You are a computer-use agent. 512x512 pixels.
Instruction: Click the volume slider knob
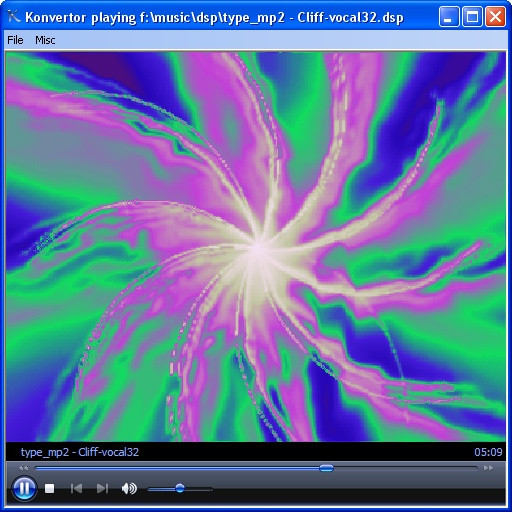pos(180,489)
